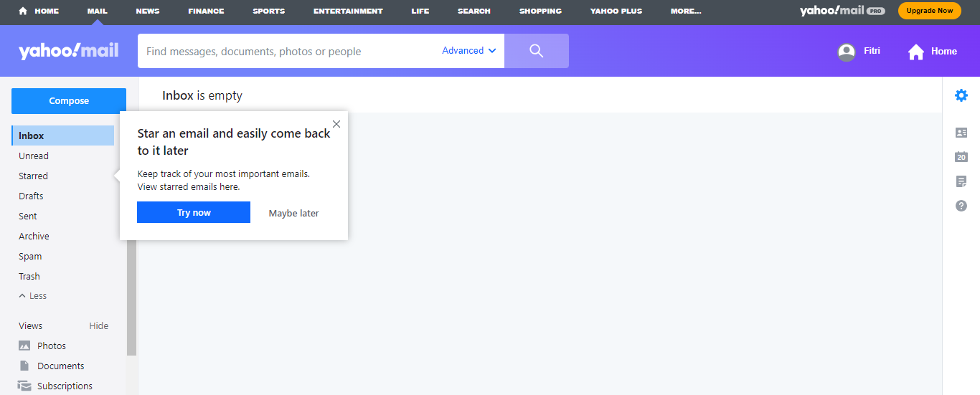Click the magnifier search button
The image size is (980, 395).
coord(537,51)
